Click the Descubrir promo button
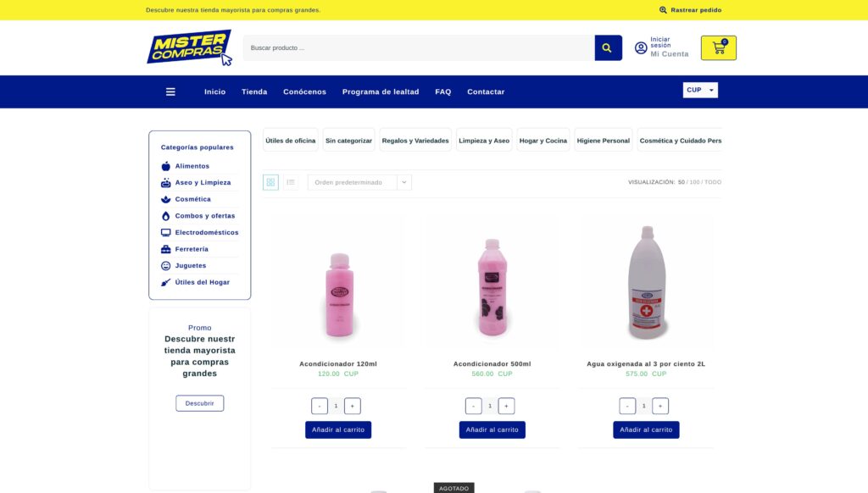 click(200, 403)
